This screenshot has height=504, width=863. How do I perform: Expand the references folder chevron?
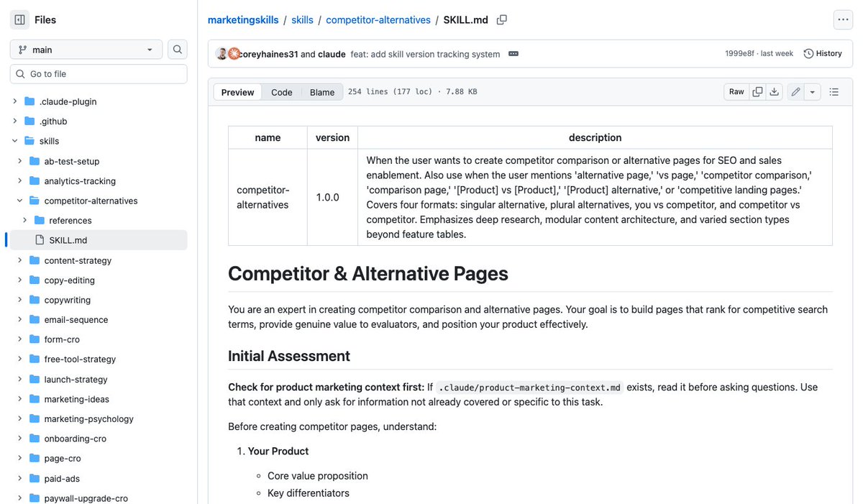coord(25,221)
